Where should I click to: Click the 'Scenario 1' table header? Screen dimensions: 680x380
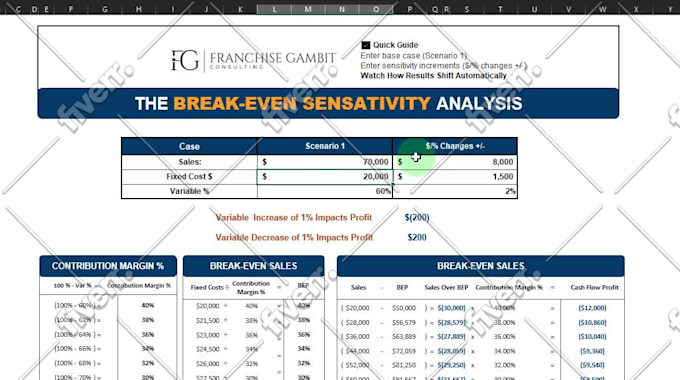325,146
